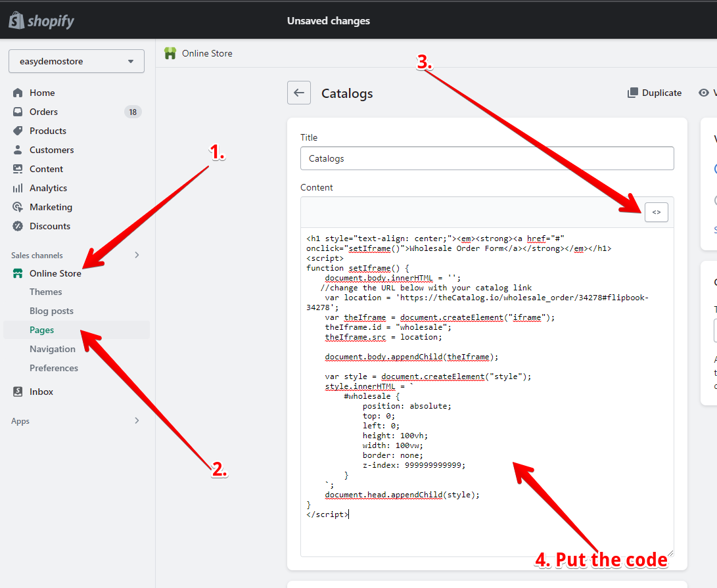The image size is (717, 588).
Task: Click the 'function setIframe() {' code line
Action: [358, 269]
